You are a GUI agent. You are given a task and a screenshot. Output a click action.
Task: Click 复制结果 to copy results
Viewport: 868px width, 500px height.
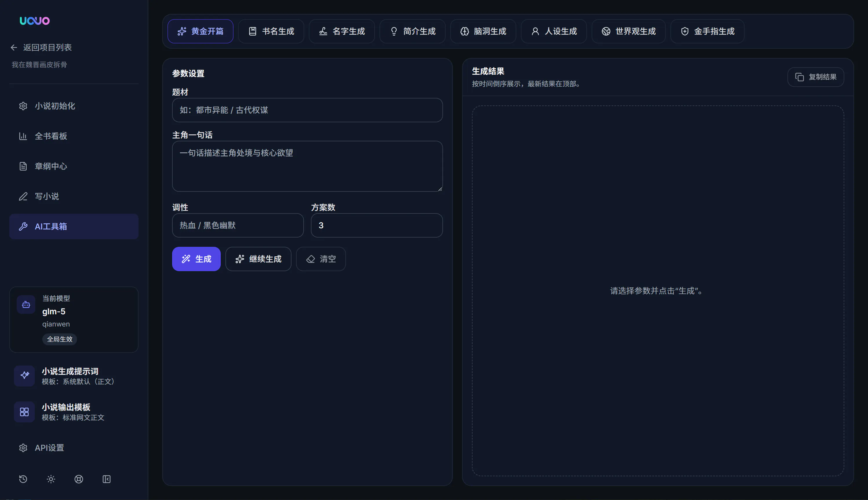[x=816, y=77]
